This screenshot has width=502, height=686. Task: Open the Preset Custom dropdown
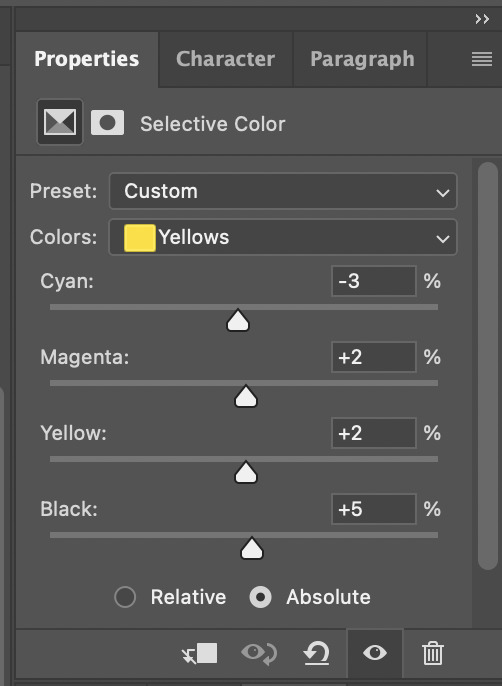[283, 191]
